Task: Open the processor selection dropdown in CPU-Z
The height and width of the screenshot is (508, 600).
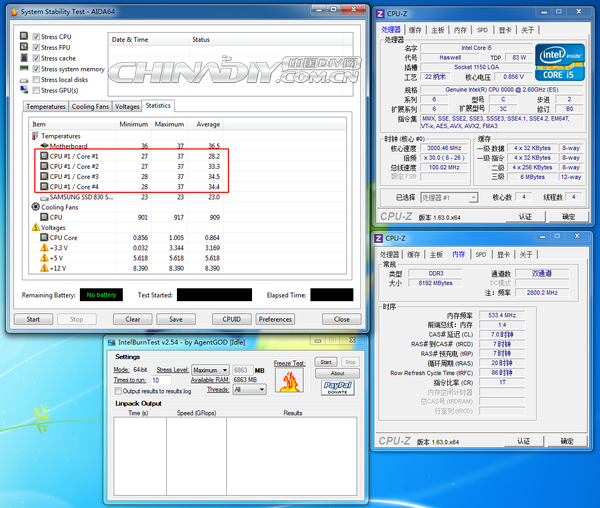Action: click(x=449, y=197)
